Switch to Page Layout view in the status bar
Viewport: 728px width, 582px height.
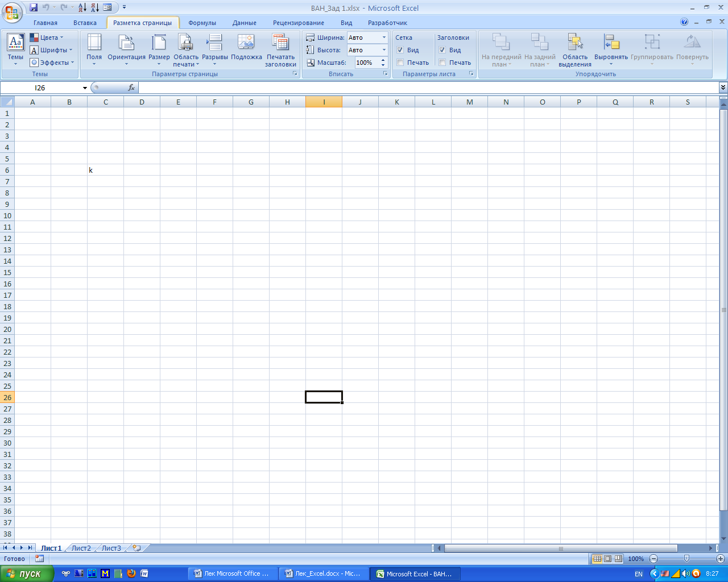[x=607, y=559]
